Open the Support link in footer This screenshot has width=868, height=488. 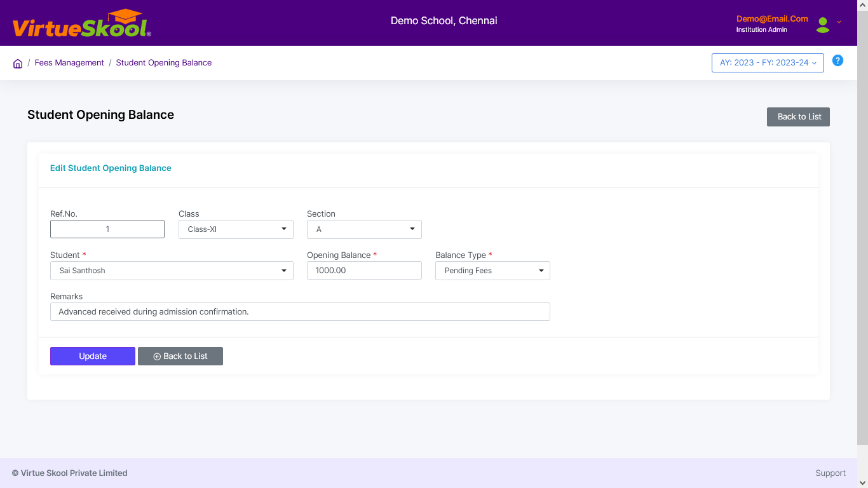point(831,473)
